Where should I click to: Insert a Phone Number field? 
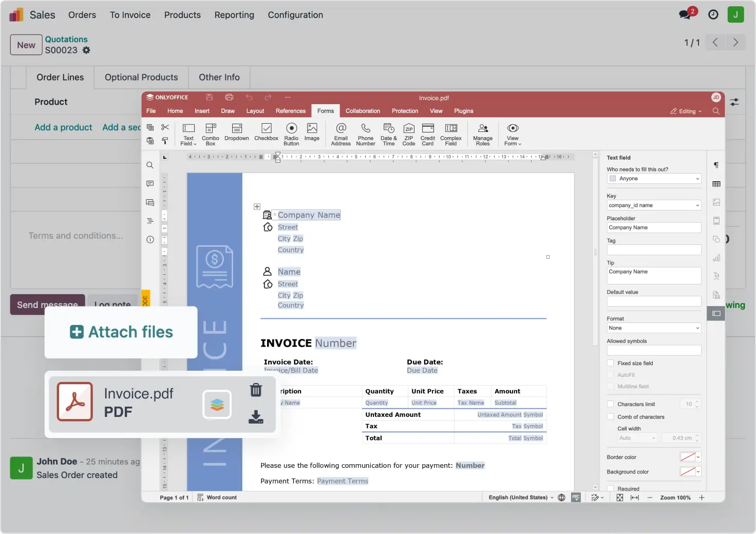(x=366, y=134)
